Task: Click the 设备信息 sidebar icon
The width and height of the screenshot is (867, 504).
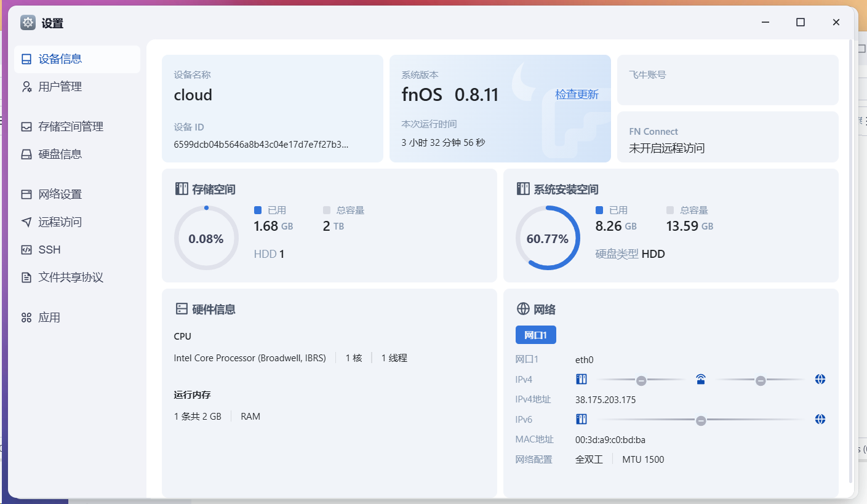Action: coord(26,59)
